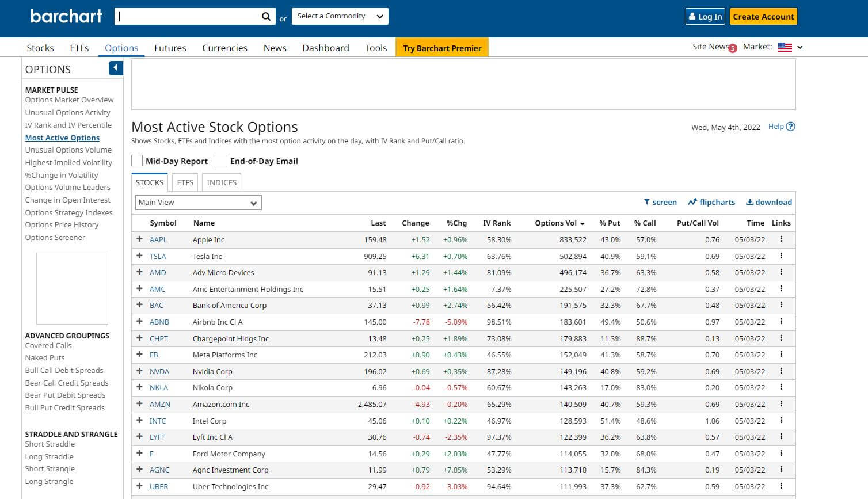The image size is (868, 499).
Task: Open the Currencies menu
Action: pyautogui.click(x=224, y=48)
